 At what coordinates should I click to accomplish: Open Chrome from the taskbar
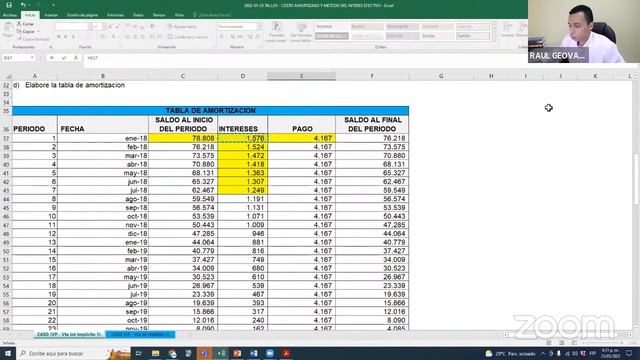coord(172,353)
